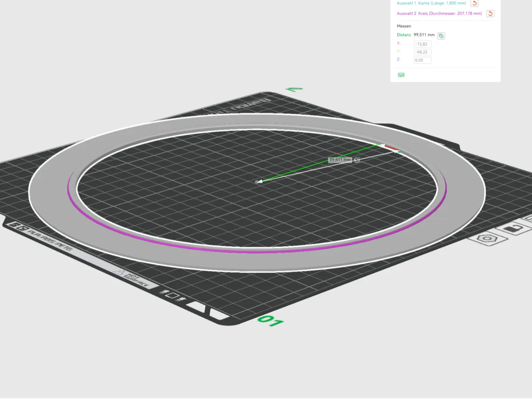
Task: Select the green plate number 01
Action: click(x=271, y=321)
